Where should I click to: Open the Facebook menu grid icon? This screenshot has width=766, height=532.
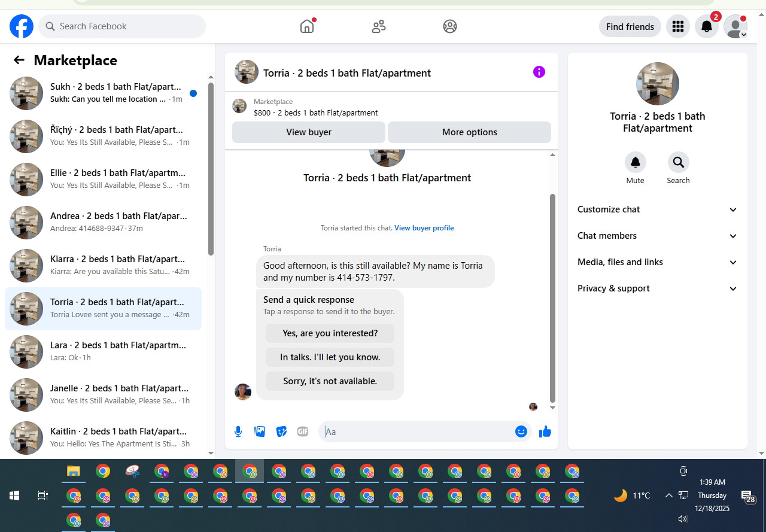[x=678, y=26]
